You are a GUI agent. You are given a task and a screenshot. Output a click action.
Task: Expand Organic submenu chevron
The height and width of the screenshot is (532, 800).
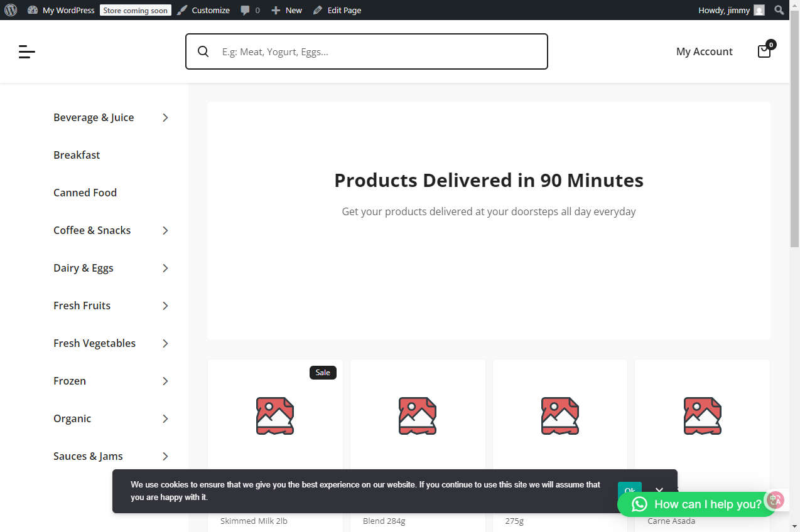point(165,418)
